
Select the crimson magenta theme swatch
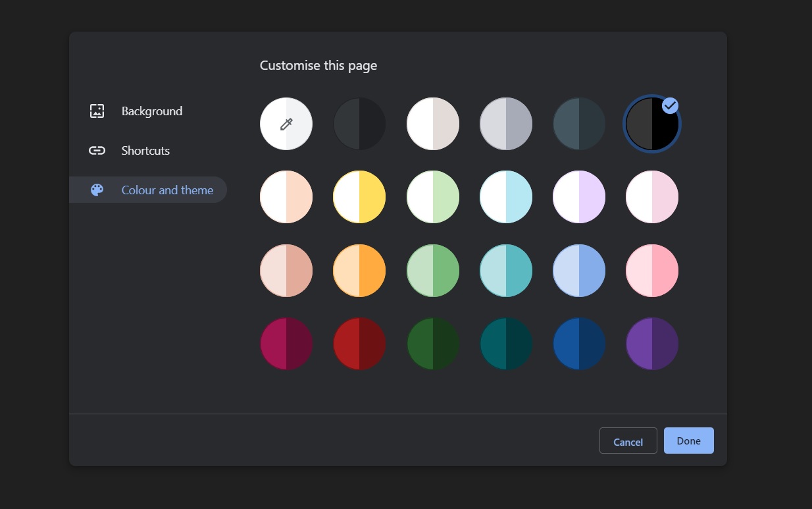[x=286, y=344]
